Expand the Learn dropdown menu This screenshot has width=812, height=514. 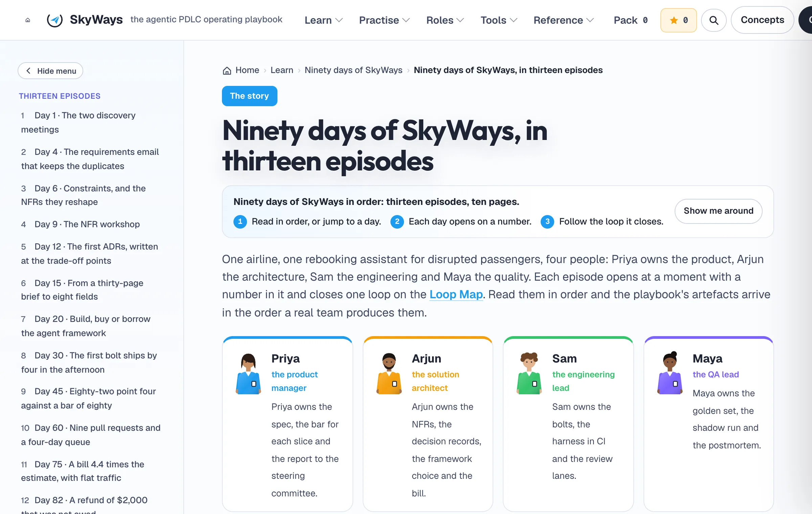pyautogui.click(x=323, y=20)
